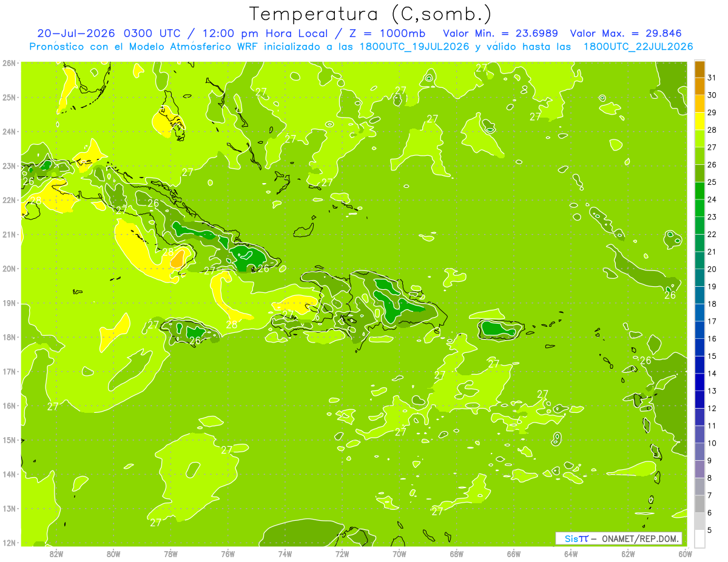
Task: Click the 'SisTT - ONAMET/REP.DOM.' logo box
Action: [x=619, y=538]
